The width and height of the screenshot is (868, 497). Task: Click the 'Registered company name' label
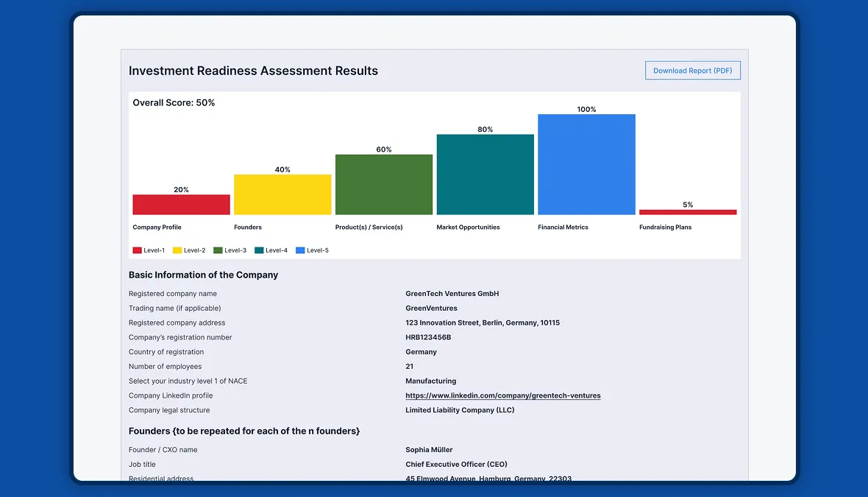coord(173,294)
